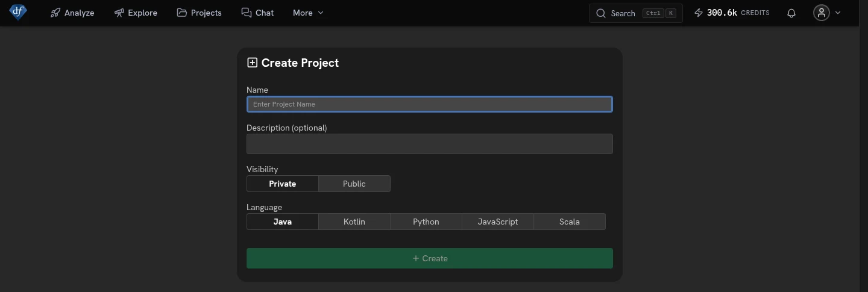Click the df diamond logo
The width and height of the screenshot is (868, 292).
click(x=18, y=12)
